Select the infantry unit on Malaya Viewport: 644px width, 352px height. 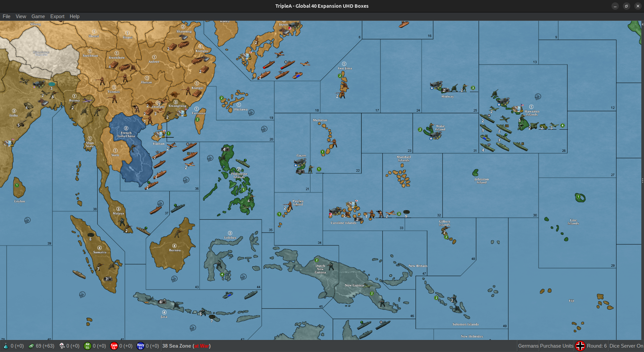122,221
